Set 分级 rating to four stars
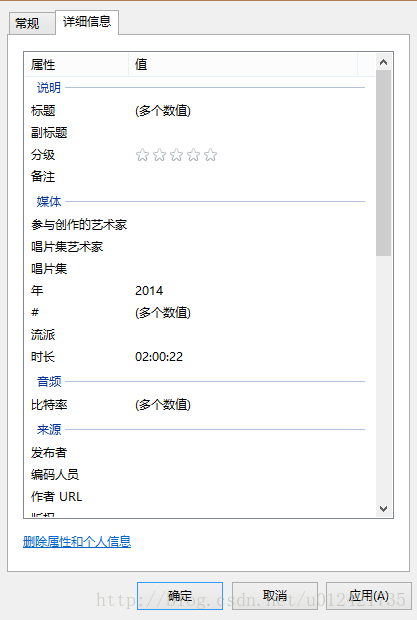The image size is (417, 620). coord(193,155)
